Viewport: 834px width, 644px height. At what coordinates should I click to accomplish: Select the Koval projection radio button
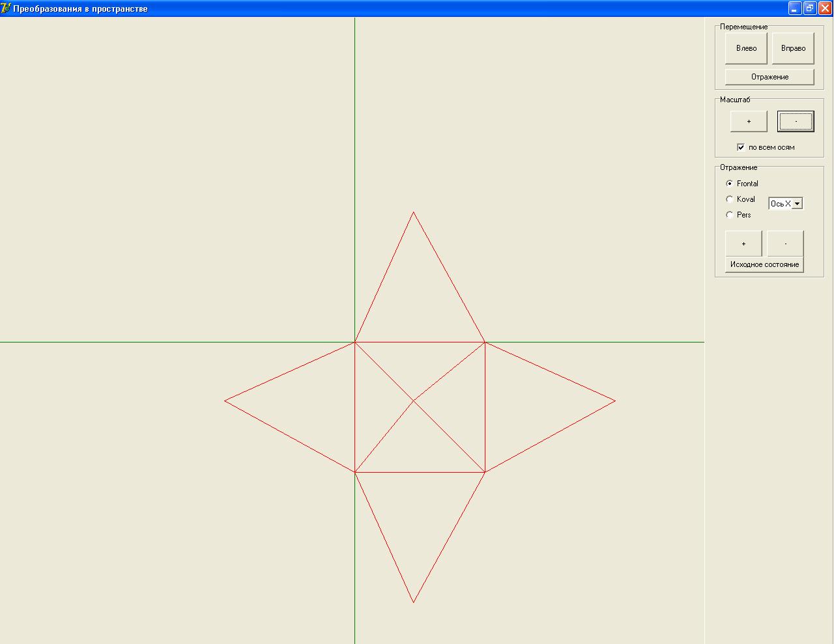(x=730, y=199)
